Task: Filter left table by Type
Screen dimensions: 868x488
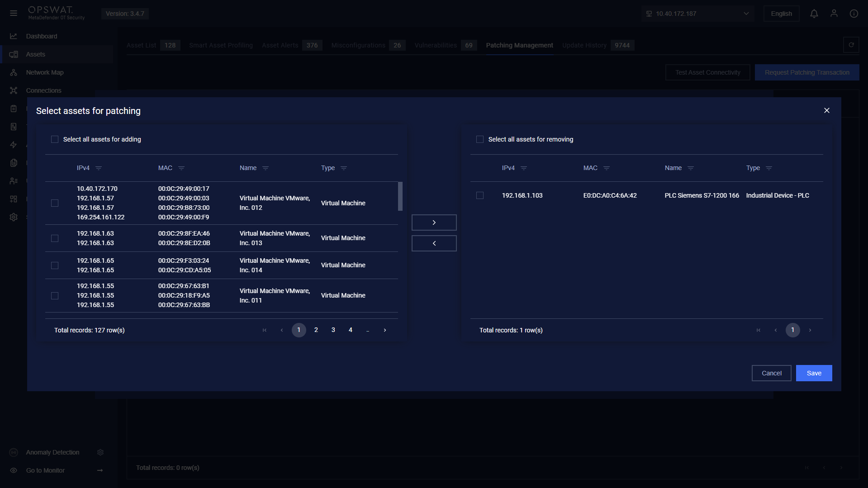Action: [344, 168]
